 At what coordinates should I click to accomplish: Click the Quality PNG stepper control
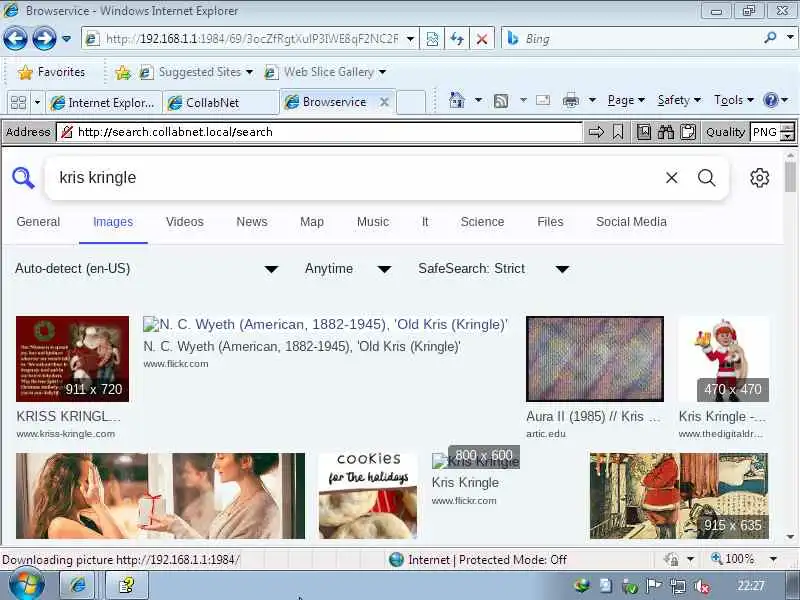788,132
